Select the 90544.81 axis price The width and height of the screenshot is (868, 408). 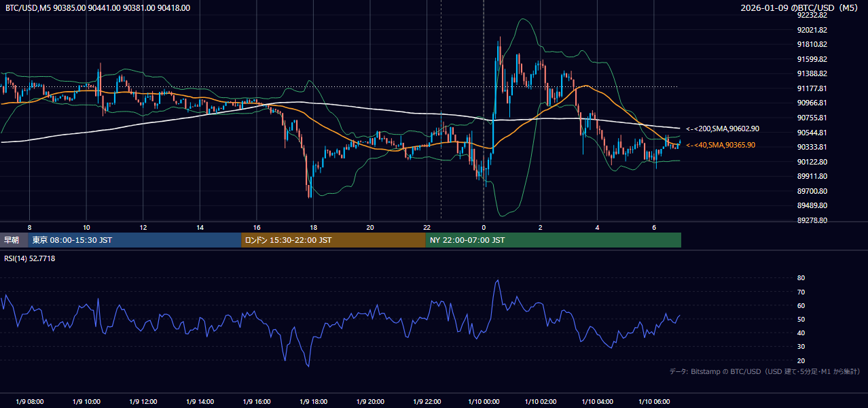coord(812,133)
